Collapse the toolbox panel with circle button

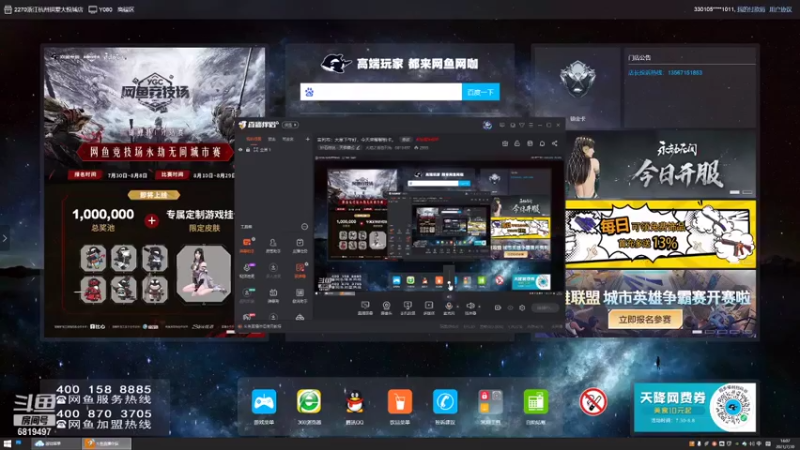click(x=305, y=227)
